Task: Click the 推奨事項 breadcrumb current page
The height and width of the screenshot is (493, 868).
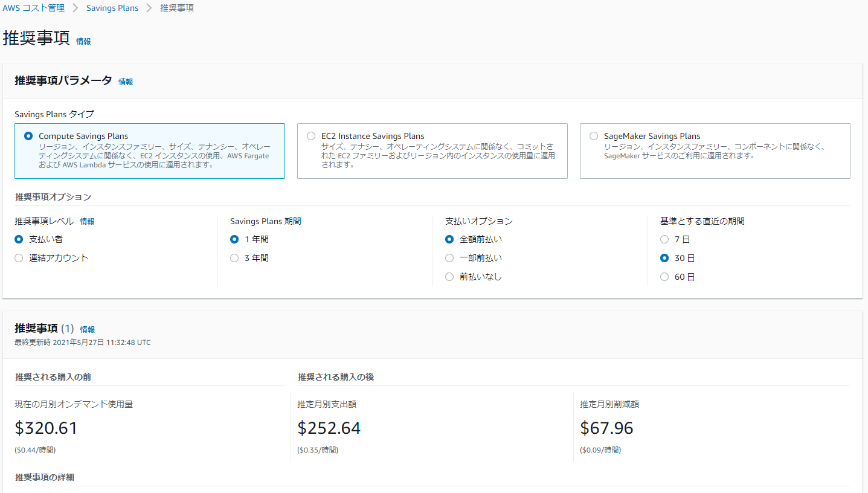Action: pos(177,8)
